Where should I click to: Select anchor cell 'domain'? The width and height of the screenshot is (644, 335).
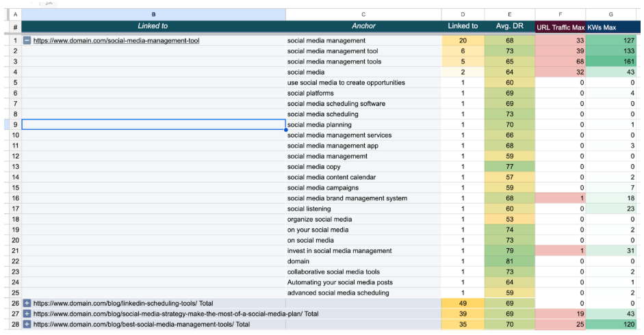tap(363, 261)
